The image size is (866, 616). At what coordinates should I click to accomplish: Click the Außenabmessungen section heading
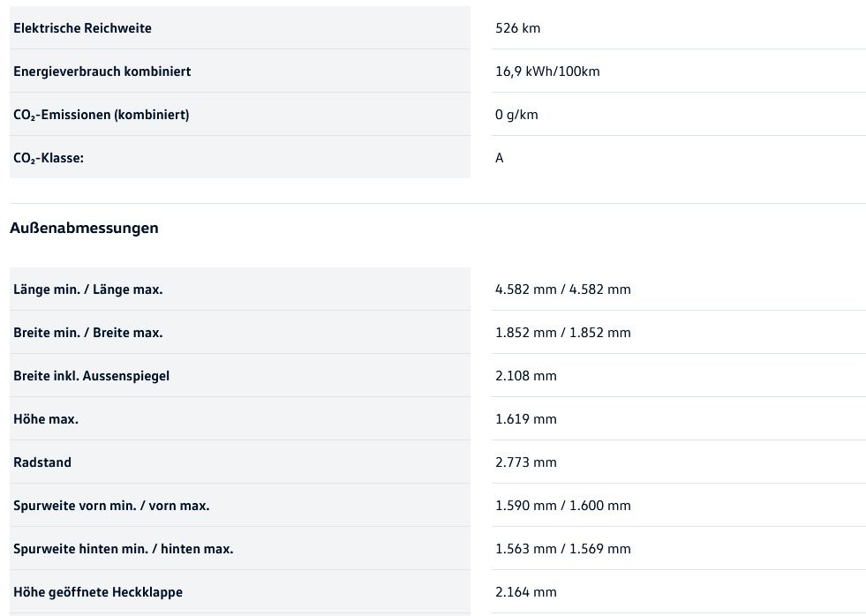pyautogui.click(x=84, y=228)
